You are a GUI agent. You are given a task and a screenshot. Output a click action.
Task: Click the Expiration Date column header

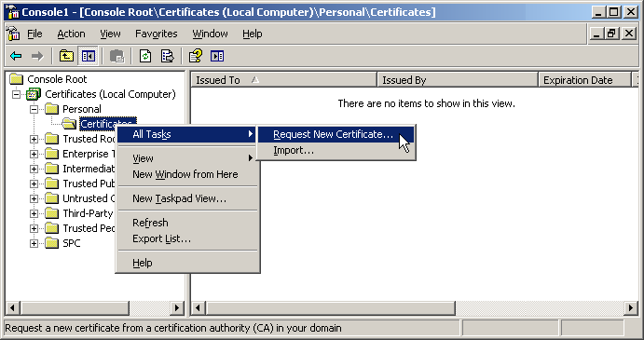584,80
